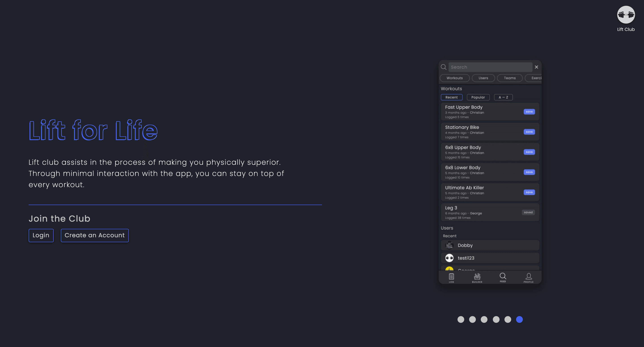644x347 pixels.
Task: Click the search magnifier icon in the mockup
Action: pyautogui.click(x=443, y=67)
